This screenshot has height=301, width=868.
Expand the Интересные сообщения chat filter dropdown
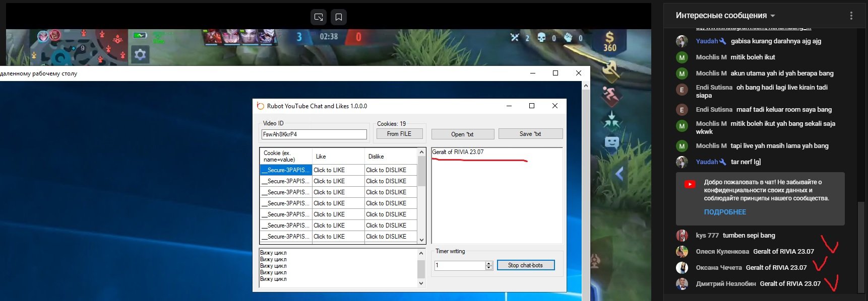coord(773,16)
